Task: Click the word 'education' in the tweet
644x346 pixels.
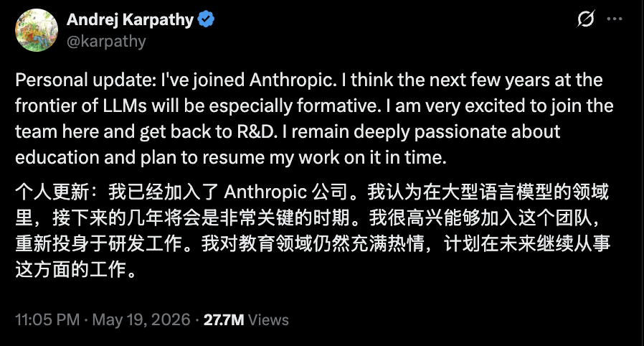Action: click(x=57, y=158)
